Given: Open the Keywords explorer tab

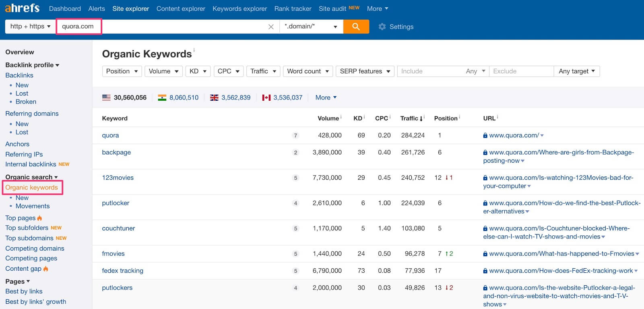Looking at the screenshot, I should click(x=239, y=8).
